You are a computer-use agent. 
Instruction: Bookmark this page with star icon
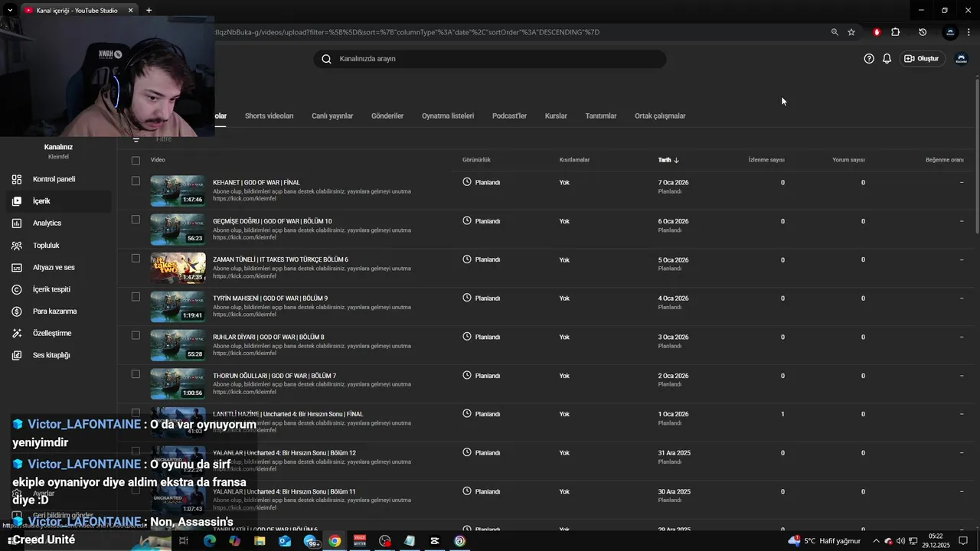pyautogui.click(x=851, y=32)
